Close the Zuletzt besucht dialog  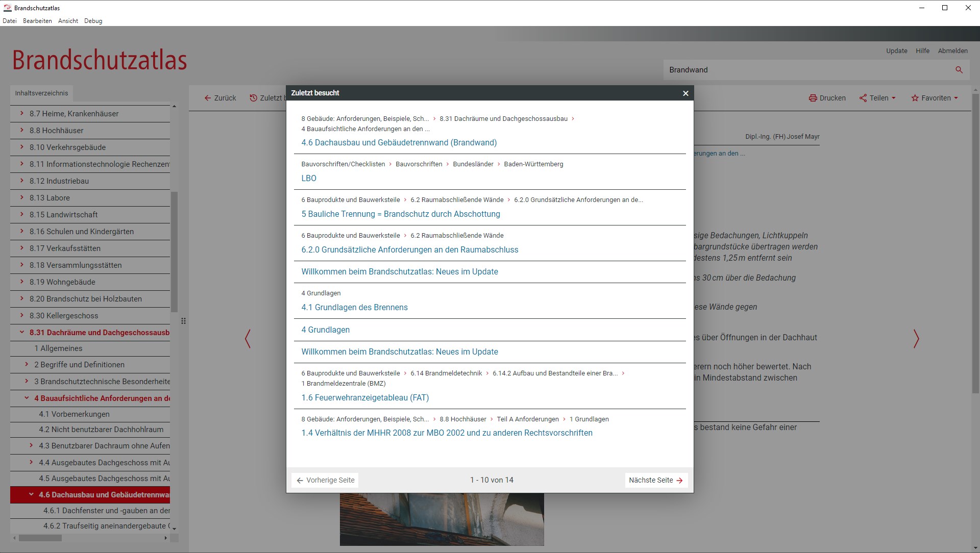point(685,93)
